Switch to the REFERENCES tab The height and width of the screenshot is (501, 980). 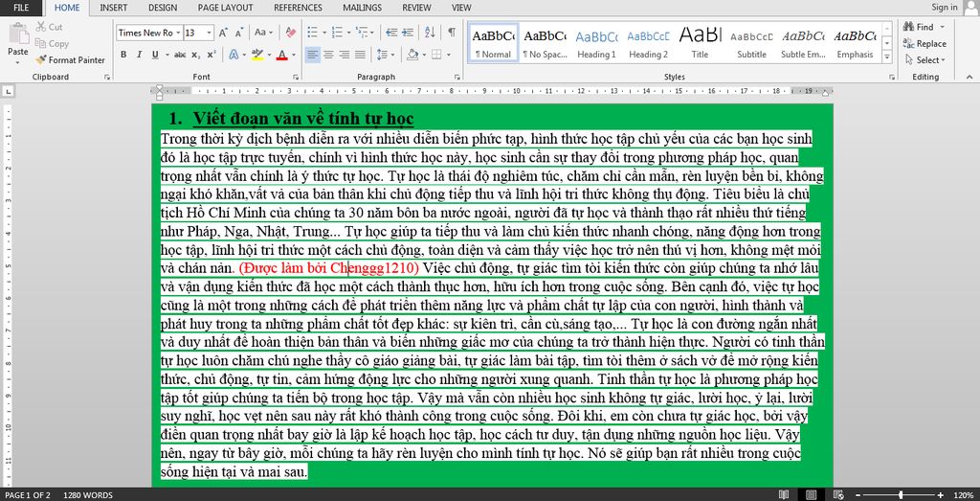pos(299,8)
